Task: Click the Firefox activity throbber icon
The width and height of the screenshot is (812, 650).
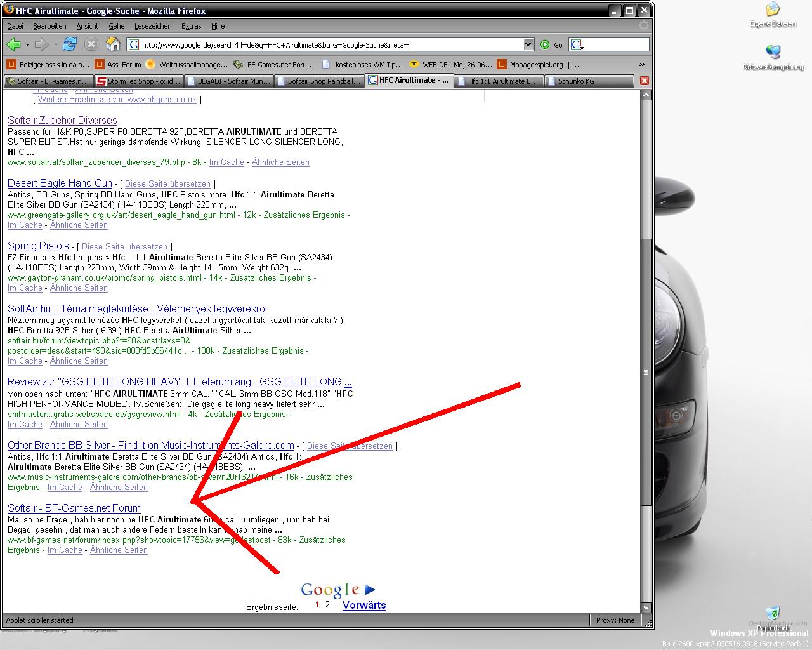Action: click(x=644, y=26)
